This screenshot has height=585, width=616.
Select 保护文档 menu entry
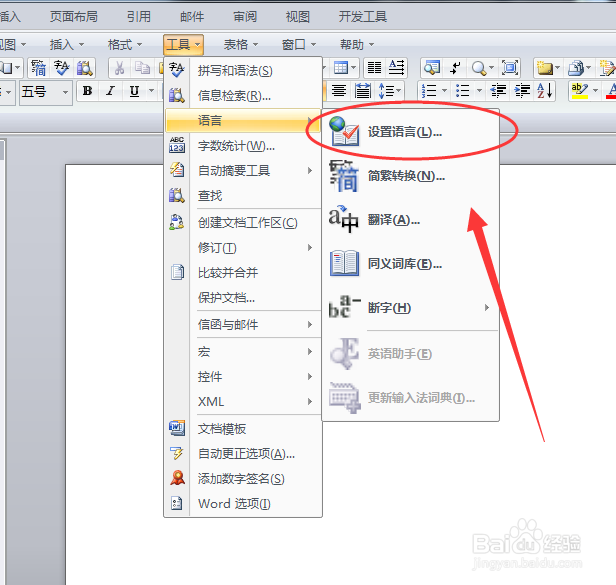[243, 298]
